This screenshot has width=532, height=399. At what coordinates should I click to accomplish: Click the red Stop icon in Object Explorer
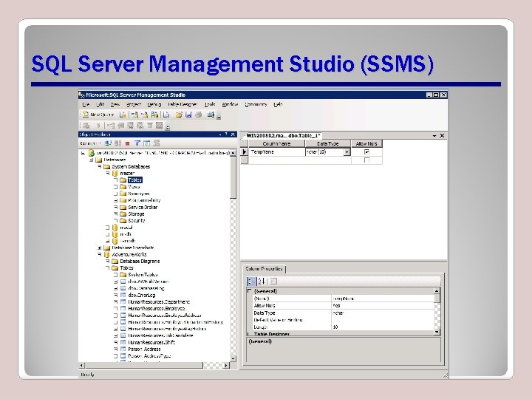coord(128,143)
